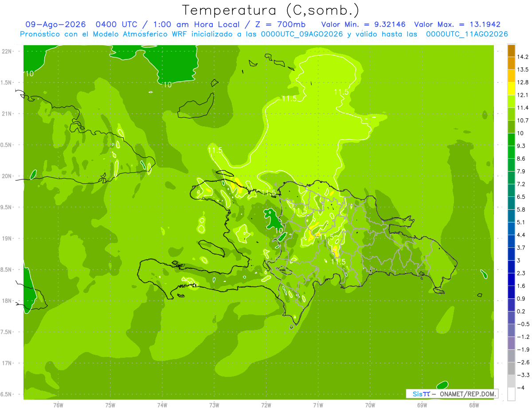The height and width of the screenshot is (411, 532).
Task: Click the -1.9 legend label
Action: click(x=523, y=349)
